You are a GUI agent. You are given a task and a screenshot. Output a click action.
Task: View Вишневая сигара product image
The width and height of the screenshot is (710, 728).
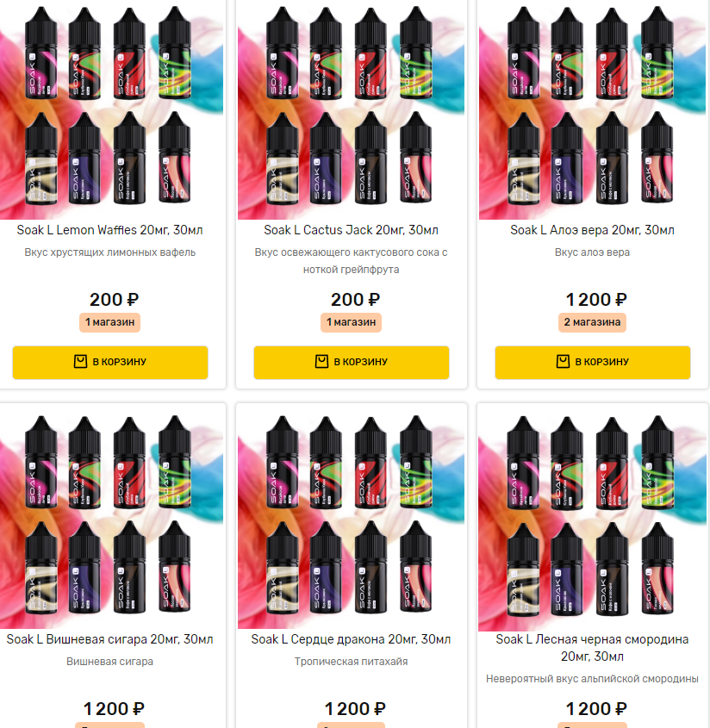click(111, 518)
